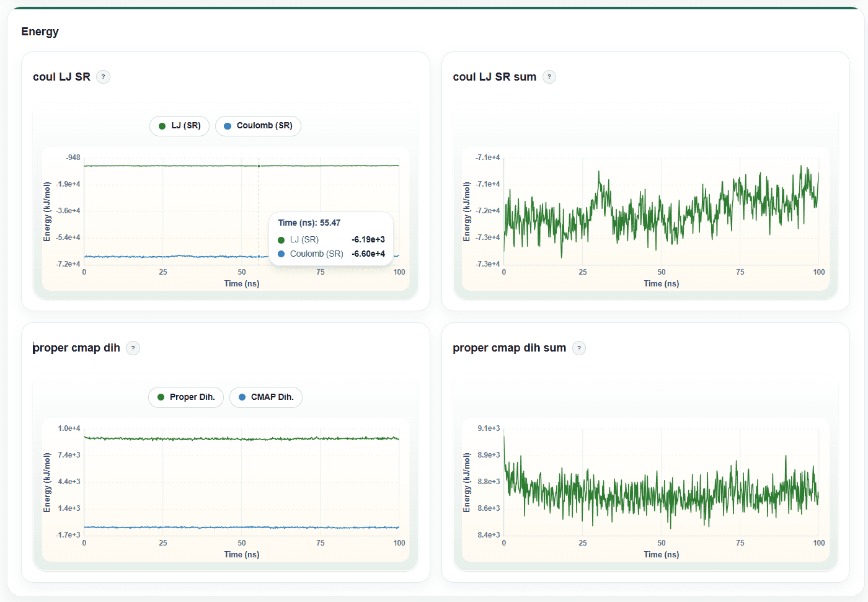Open the help icon beside proper cmap dih
The width and height of the screenshot is (868, 602).
133,348
